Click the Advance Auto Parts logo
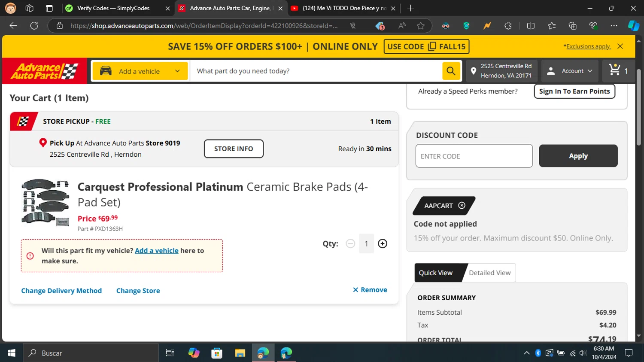The width and height of the screenshot is (644, 362). click(x=45, y=71)
